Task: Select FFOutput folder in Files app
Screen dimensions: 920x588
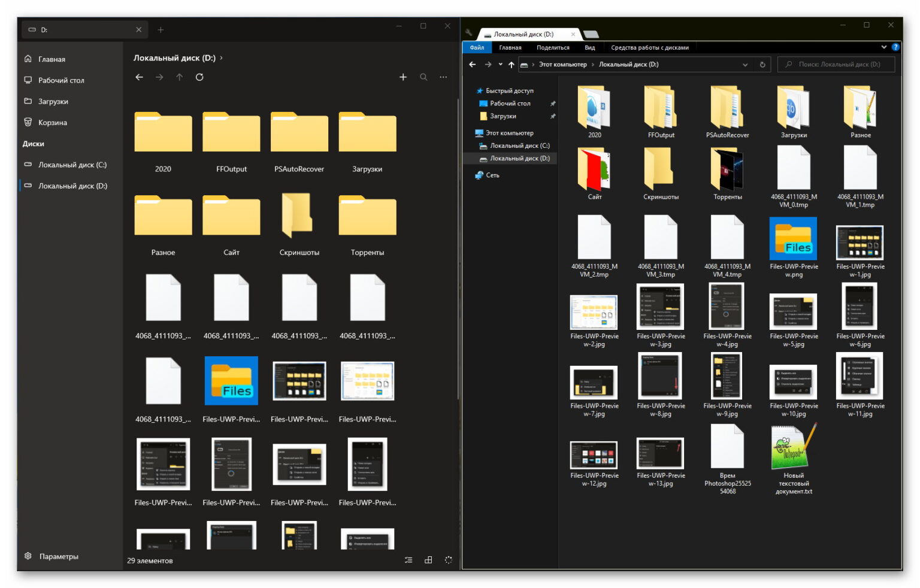Action: coord(231,143)
